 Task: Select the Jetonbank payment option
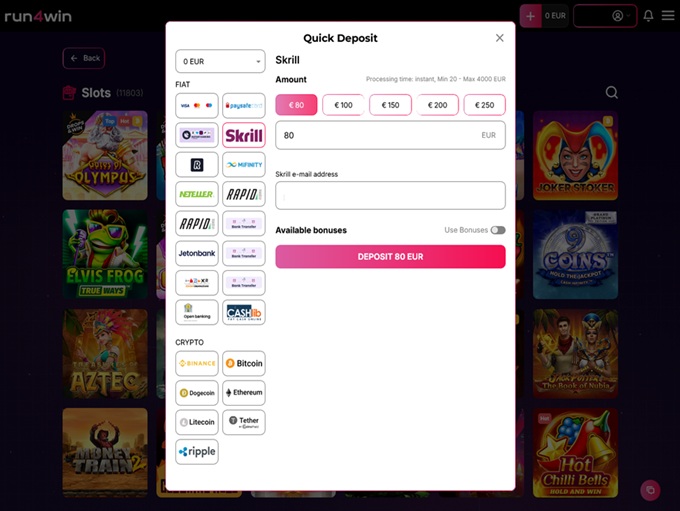(196, 253)
